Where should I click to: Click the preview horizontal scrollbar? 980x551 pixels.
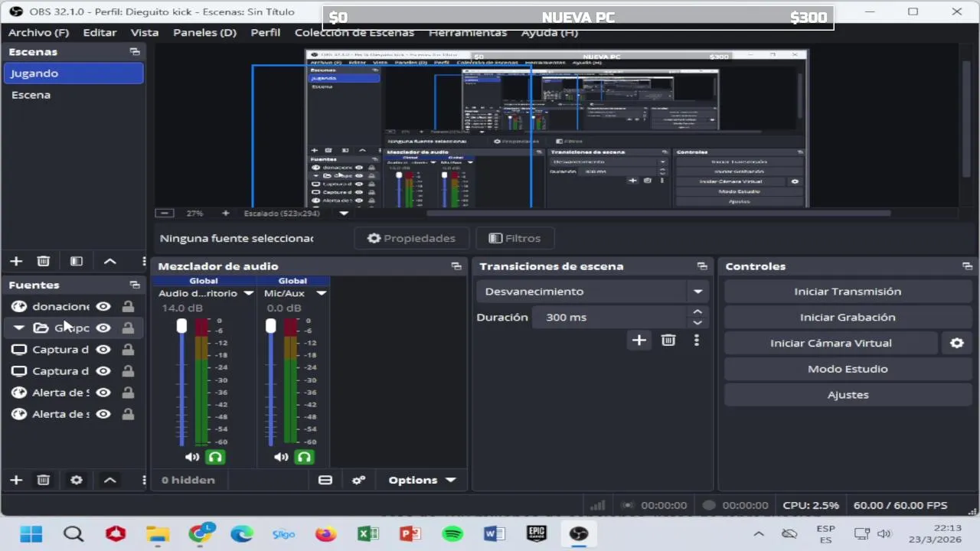[658, 214]
